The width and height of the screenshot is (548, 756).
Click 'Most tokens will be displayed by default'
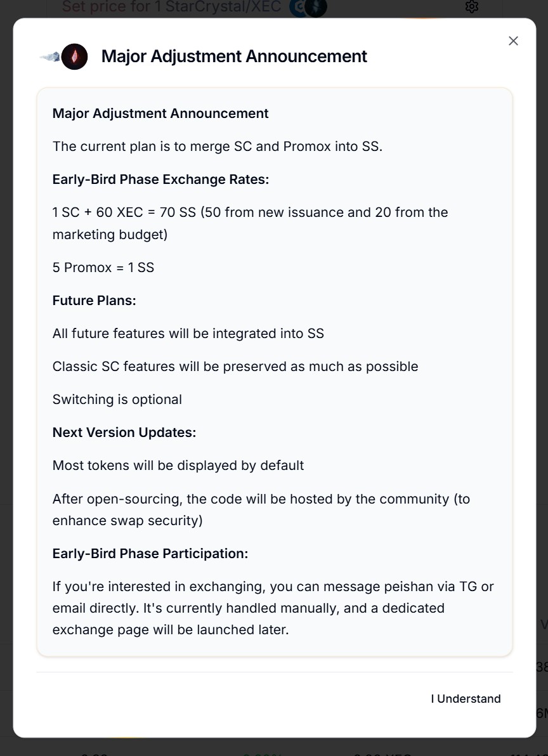[x=178, y=466]
